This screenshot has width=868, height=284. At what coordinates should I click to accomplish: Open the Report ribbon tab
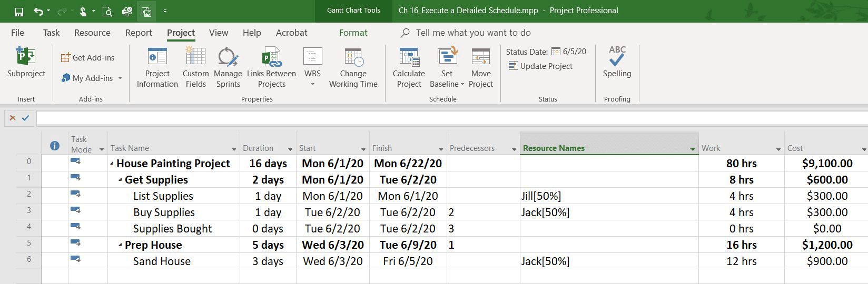[139, 33]
